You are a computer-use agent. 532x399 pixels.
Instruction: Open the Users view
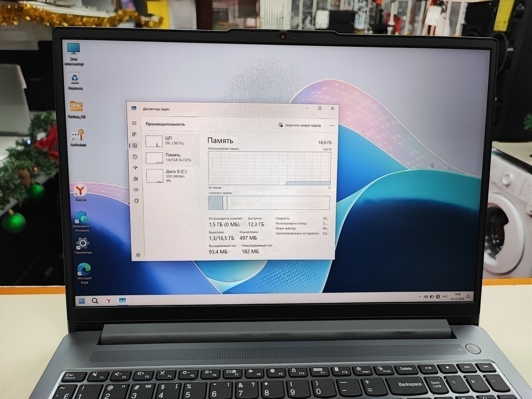click(134, 178)
